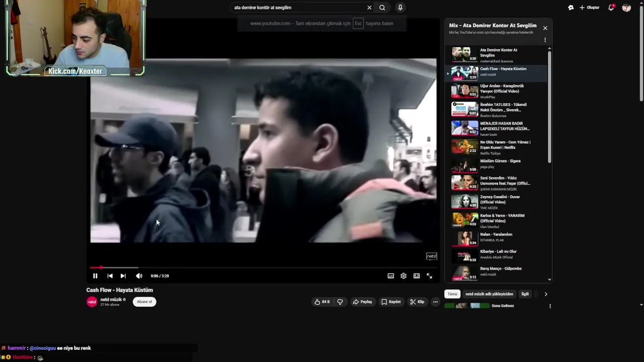This screenshot has height=362, width=644.
Task: Open the notifications bell
Action: [611, 8]
